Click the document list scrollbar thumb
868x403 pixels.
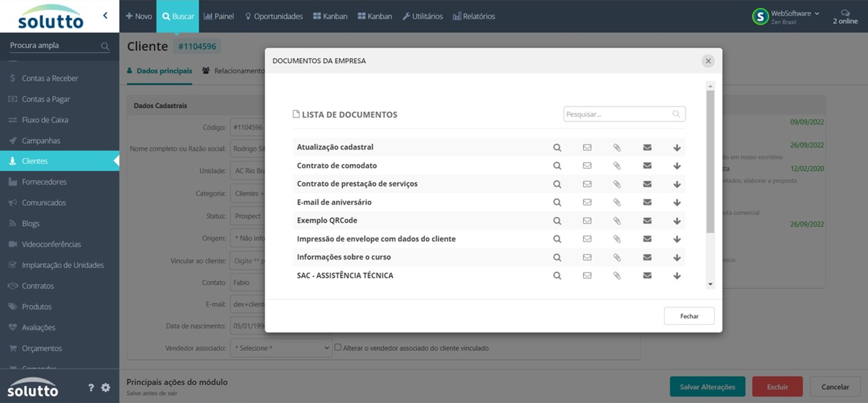pos(710,161)
